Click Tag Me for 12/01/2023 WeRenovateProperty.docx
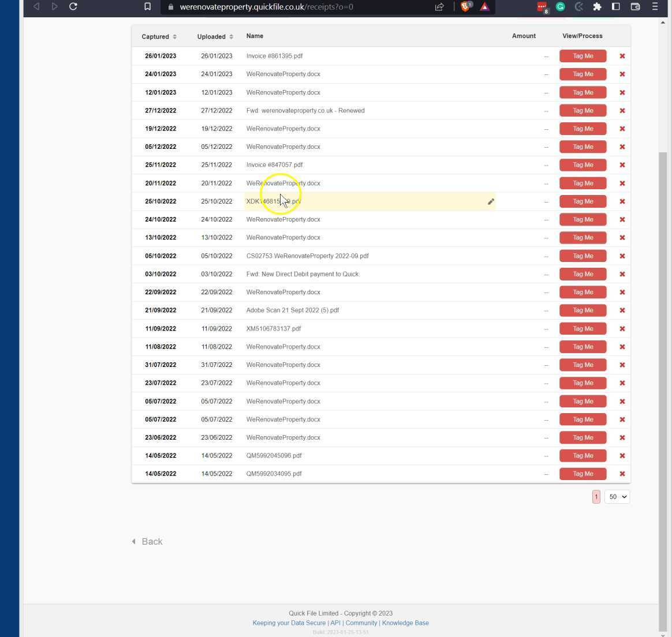The height and width of the screenshot is (637, 672). 583,92
